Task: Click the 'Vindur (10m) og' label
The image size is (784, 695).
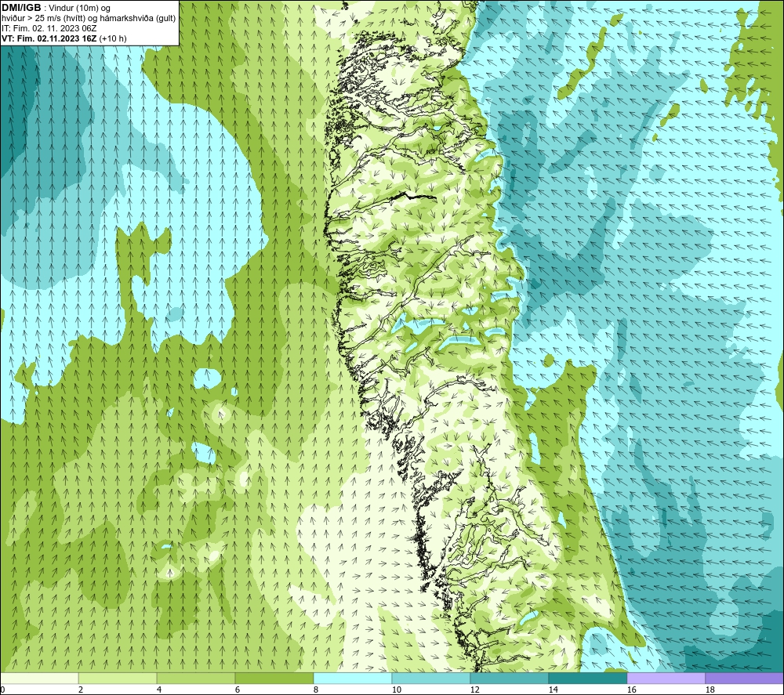Action: tap(80, 9)
